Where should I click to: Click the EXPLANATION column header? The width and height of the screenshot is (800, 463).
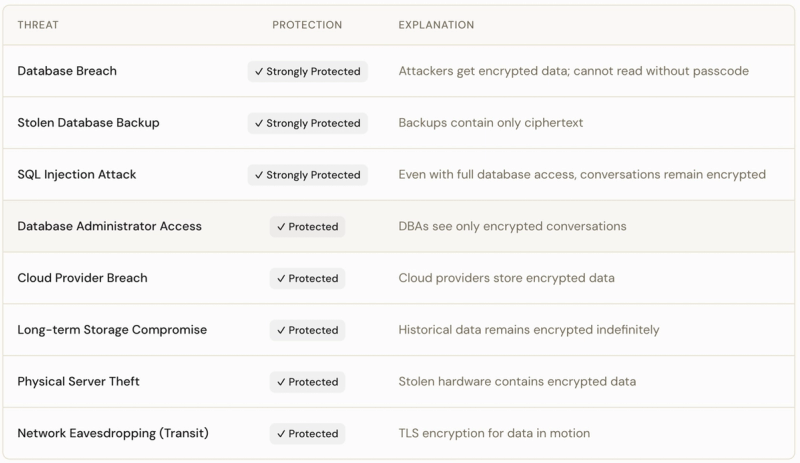point(436,25)
